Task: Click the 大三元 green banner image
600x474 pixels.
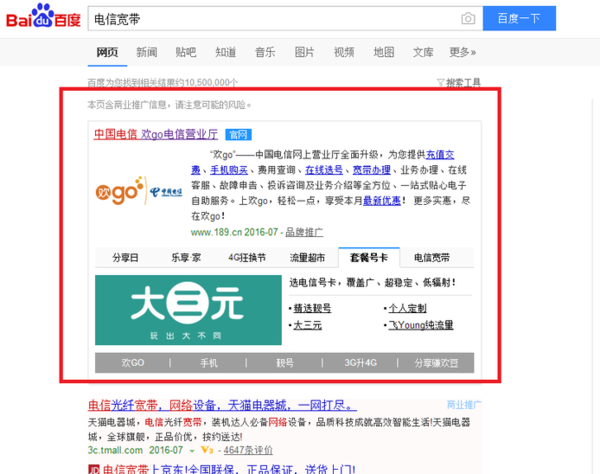Action: tap(188, 310)
